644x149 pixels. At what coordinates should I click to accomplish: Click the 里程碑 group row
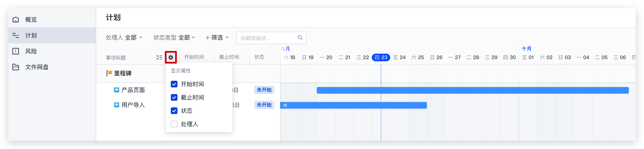(188, 73)
